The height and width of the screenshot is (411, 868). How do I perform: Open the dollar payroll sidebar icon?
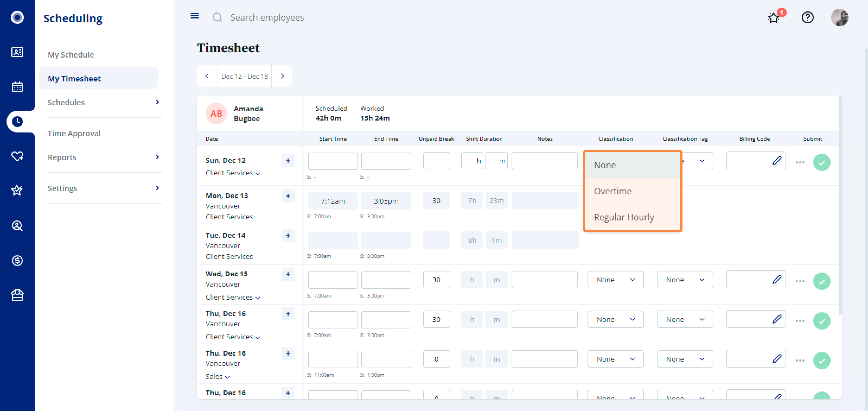tap(17, 260)
